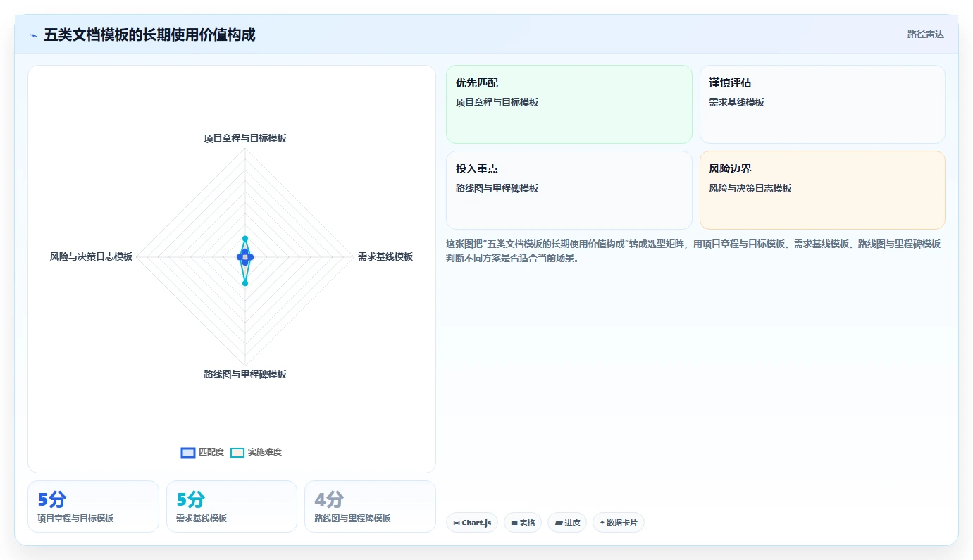973x560 pixels.
Task: Click the 路线图与里程碑模板 caption under 4分
Action: pyautogui.click(x=352, y=518)
